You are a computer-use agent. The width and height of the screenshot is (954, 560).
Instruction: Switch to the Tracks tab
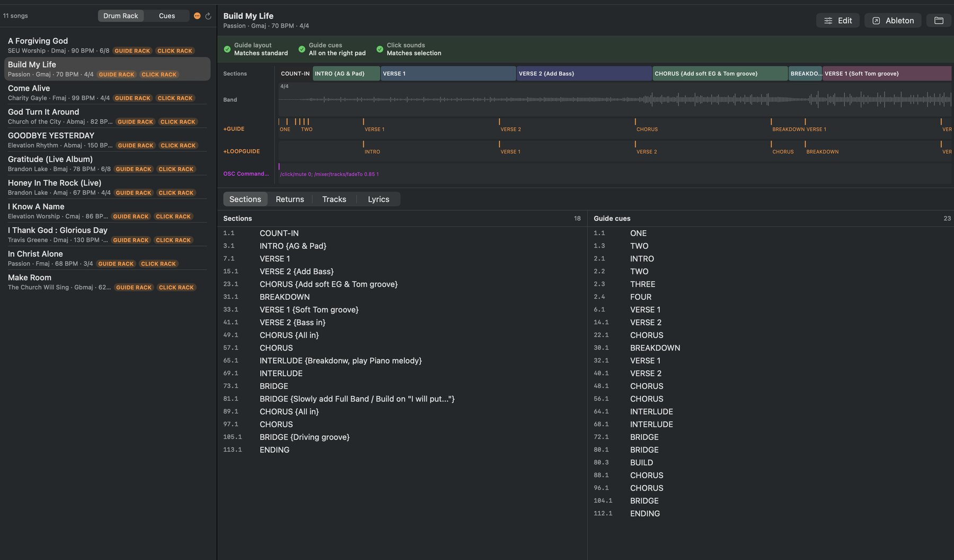pyautogui.click(x=334, y=199)
